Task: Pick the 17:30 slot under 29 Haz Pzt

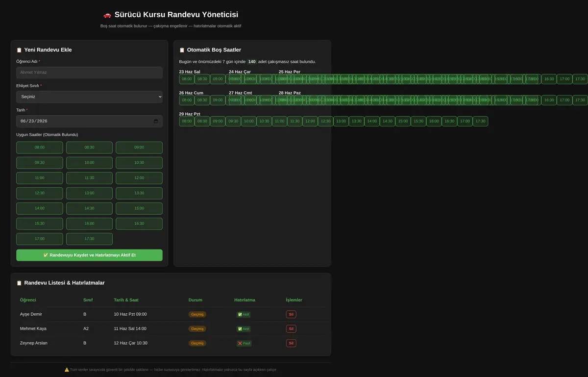Action: point(480,121)
